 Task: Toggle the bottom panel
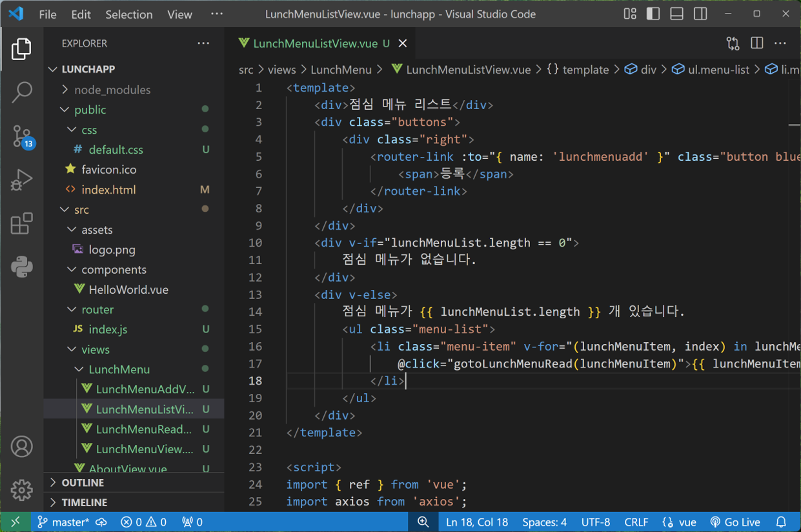[676, 14]
